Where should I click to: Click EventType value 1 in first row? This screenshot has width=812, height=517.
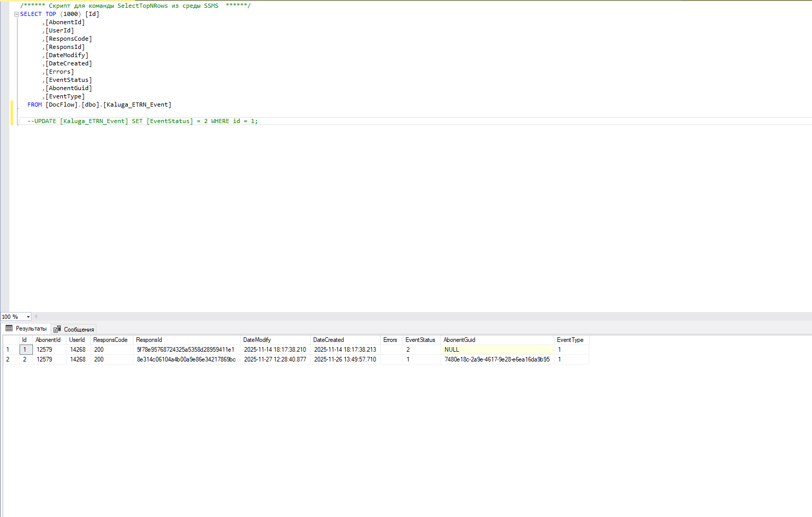(x=571, y=350)
